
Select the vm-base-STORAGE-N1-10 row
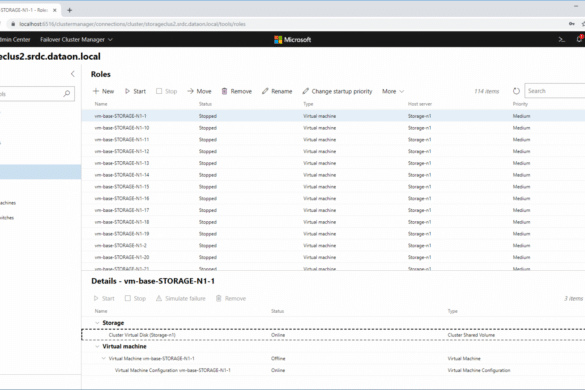pyautogui.click(x=333, y=128)
